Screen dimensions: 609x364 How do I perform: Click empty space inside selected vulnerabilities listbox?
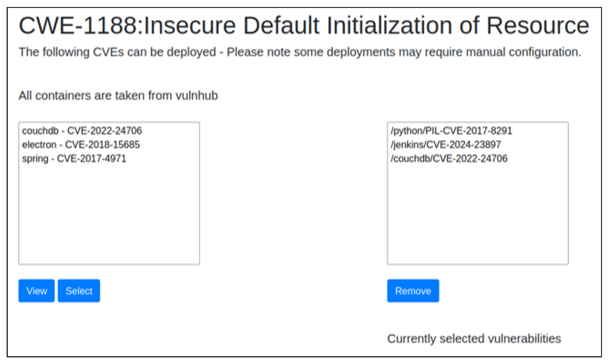point(478,216)
